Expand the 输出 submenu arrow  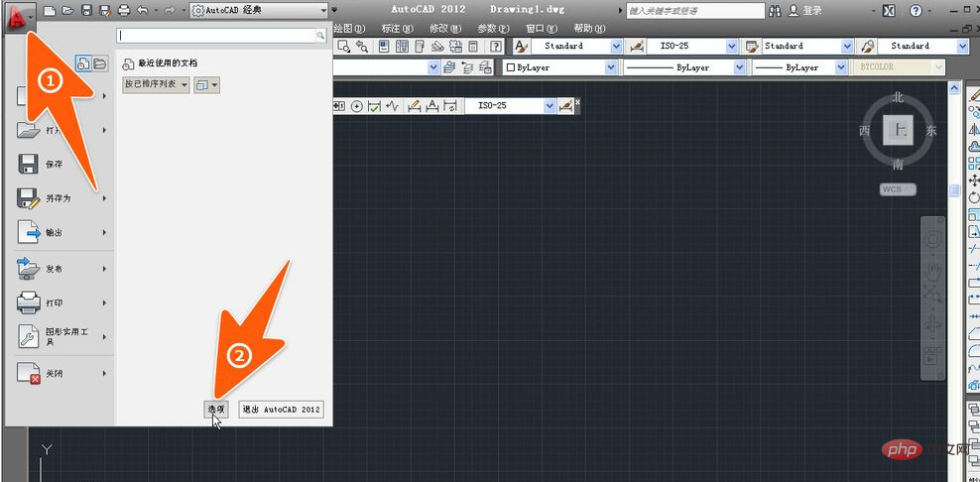click(104, 232)
